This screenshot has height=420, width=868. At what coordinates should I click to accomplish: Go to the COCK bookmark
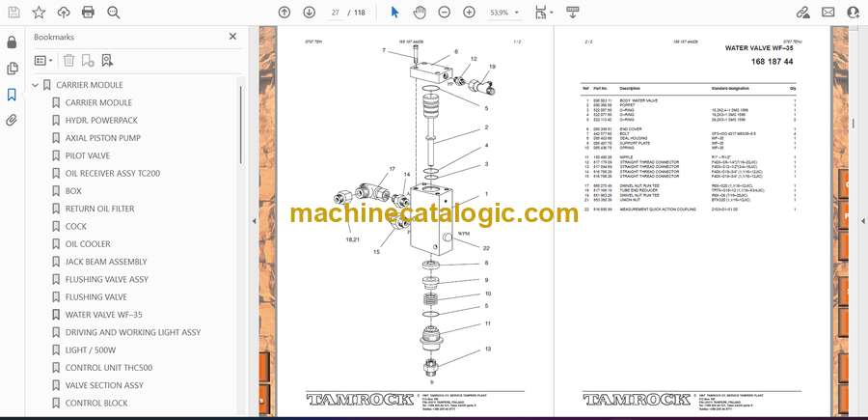click(76, 227)
